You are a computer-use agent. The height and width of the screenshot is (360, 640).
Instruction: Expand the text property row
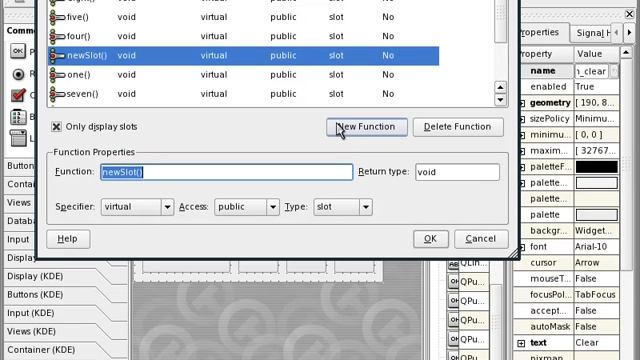[521, 343]
